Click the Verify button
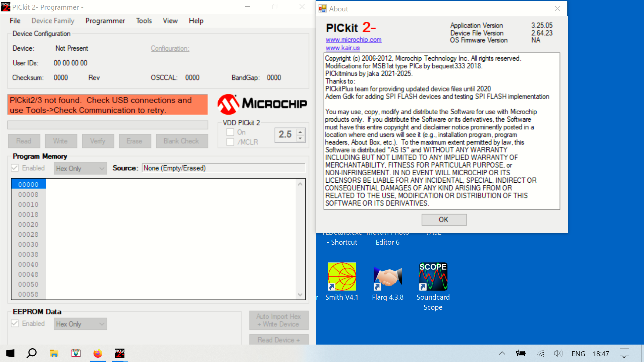The image size is (644, 362). [x=98, y=141]
